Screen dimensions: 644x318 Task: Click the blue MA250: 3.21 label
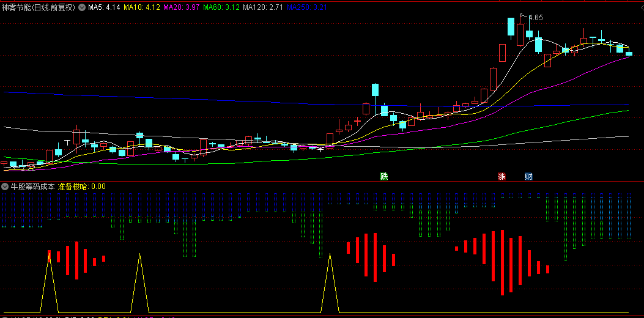click(x=307, y=7)
